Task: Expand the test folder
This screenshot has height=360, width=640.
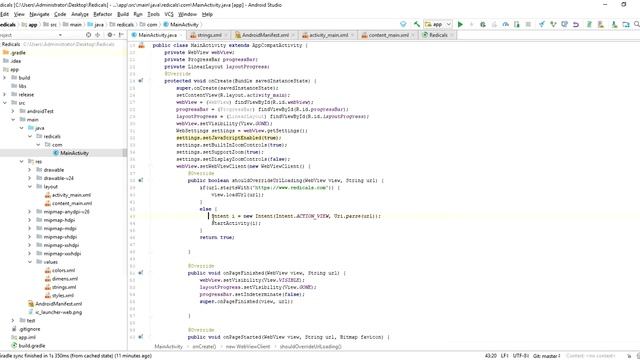Action: click(x=13, y=320)
